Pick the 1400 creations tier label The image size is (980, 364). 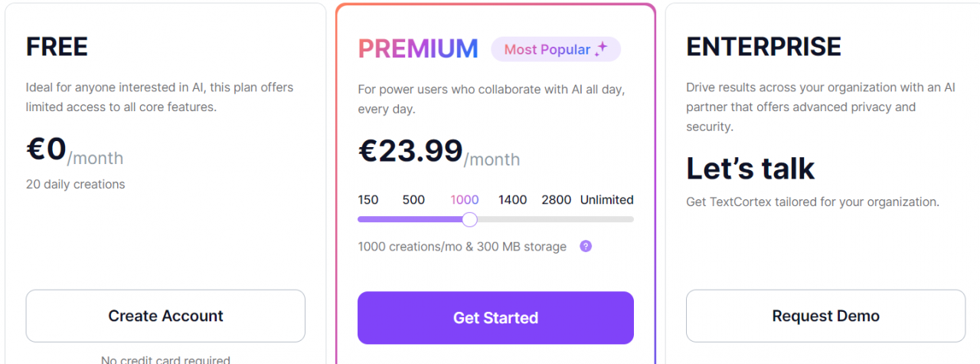512,200
